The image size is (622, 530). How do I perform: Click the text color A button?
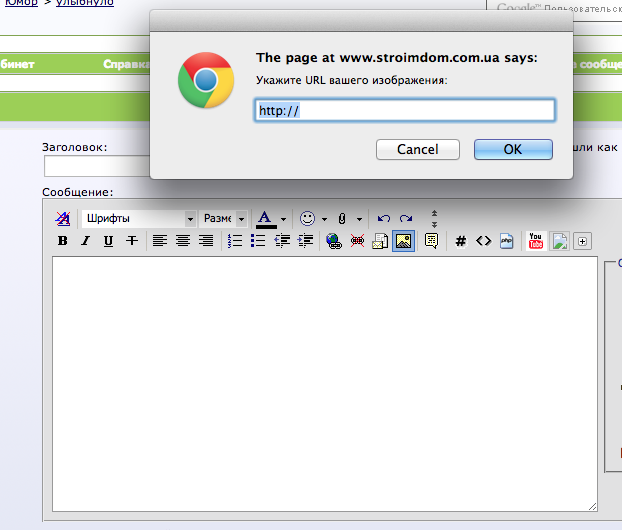click(x=265, y=217)
